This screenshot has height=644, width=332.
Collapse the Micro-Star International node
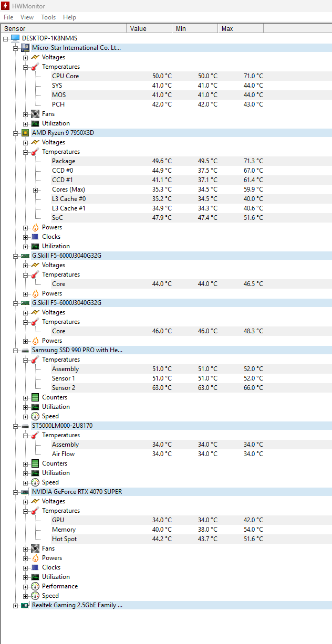coord(15,48)
